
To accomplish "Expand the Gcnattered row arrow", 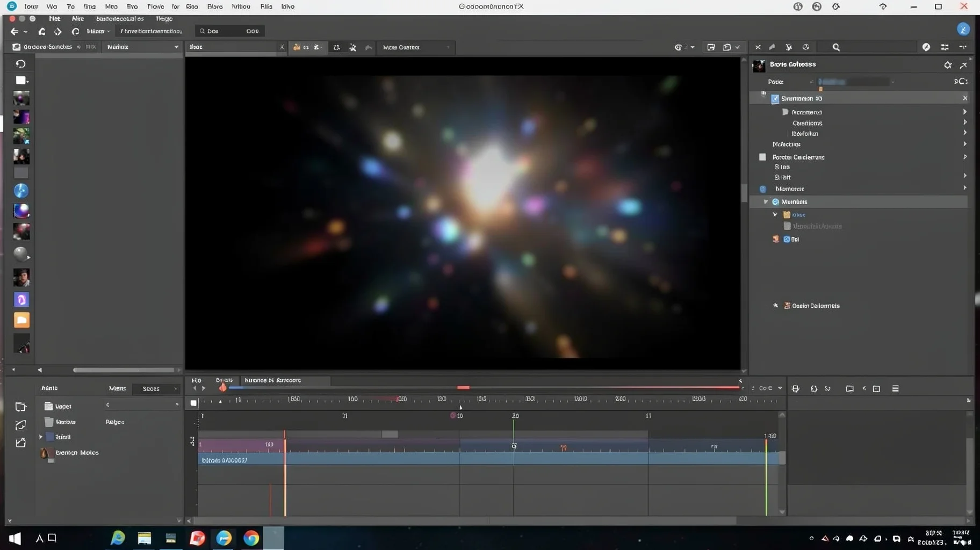I will (x=965, y=112).
